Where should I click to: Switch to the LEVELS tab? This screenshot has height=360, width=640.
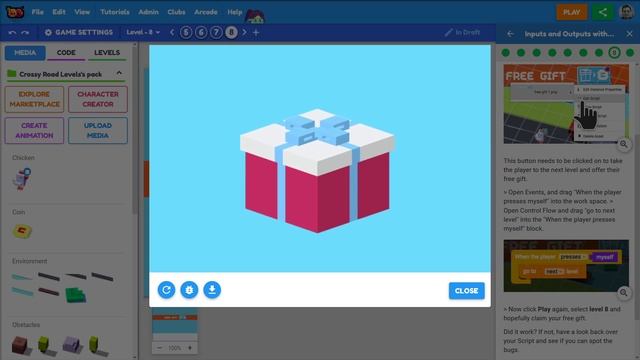[107, 53]
